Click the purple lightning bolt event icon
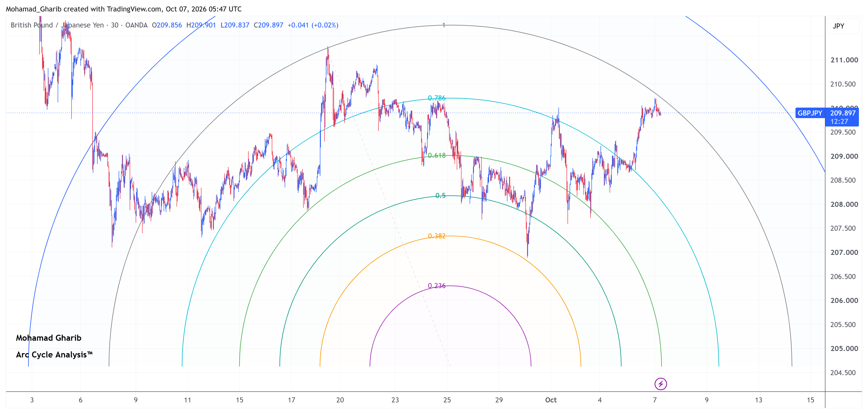Screen dimensions: 868x411 (660, 384)
